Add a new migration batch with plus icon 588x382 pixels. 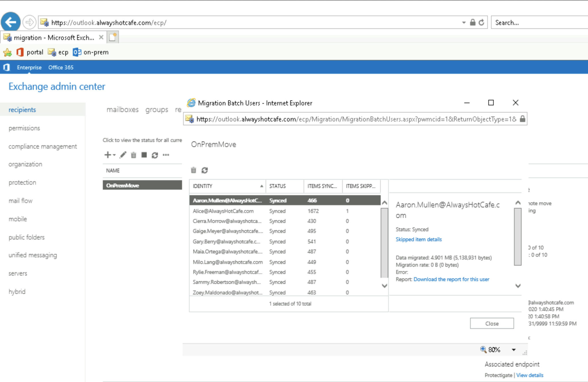(x=108, y=155)
